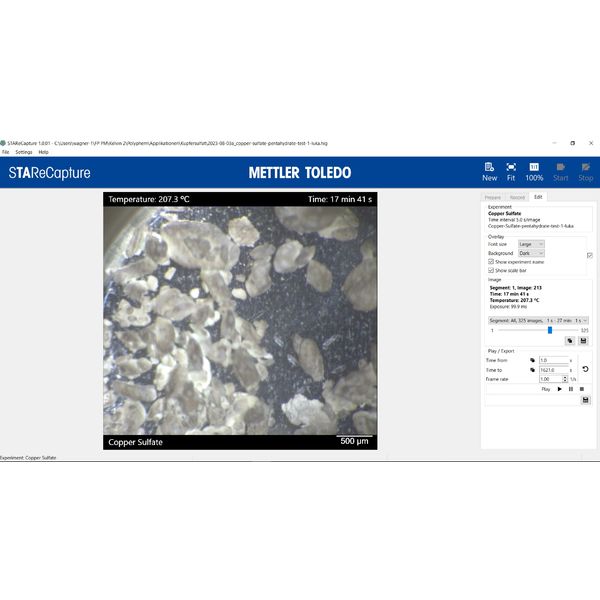Click the 'Temperature: 207.3 °C' overlay text
This screenshot has width=600, height=600.
tap(149, 199)
